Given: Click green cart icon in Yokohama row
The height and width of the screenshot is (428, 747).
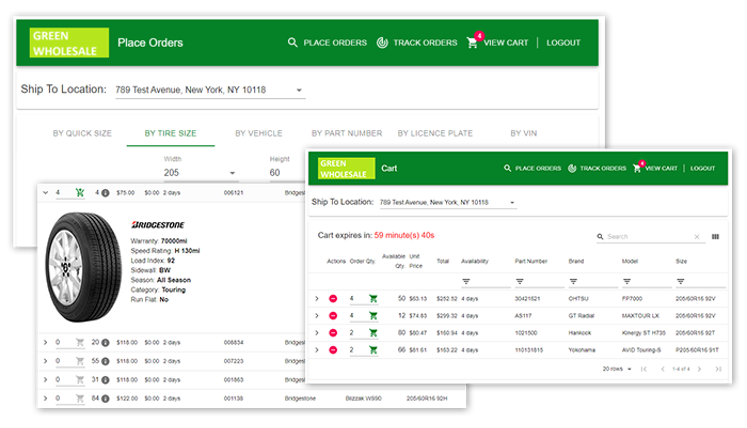Looking at the screenshot, I should click(373, 350).
